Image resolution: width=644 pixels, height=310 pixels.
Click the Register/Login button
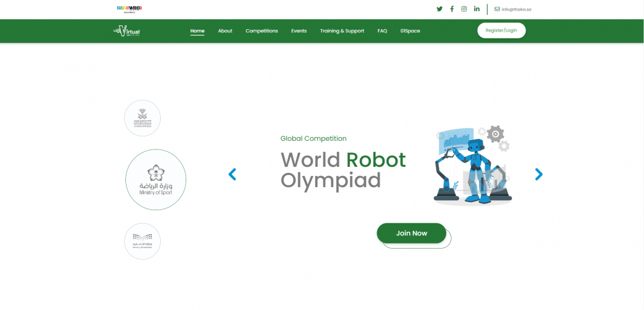[501, 30]
